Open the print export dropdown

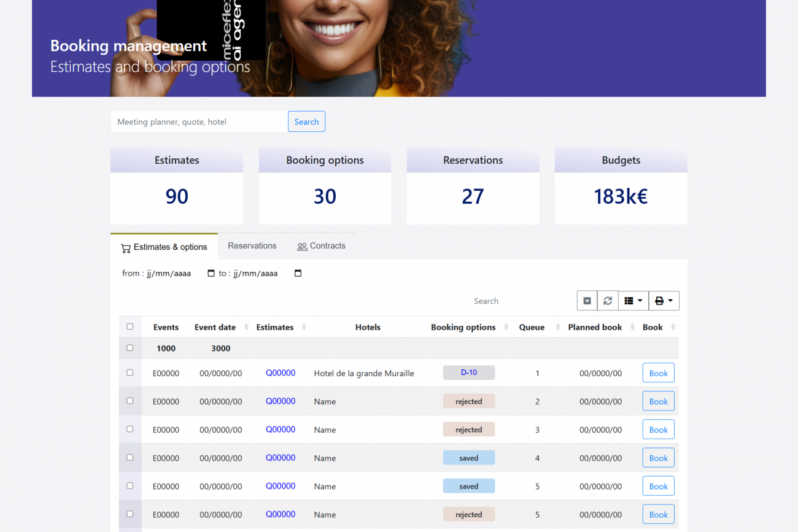click(x=664, y=301)
